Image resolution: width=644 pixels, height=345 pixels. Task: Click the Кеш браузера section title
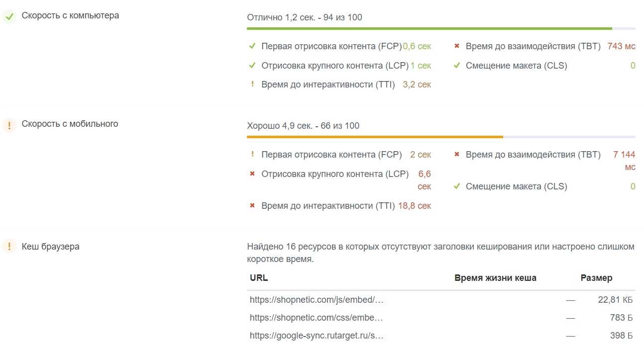(x=50, y=247)
